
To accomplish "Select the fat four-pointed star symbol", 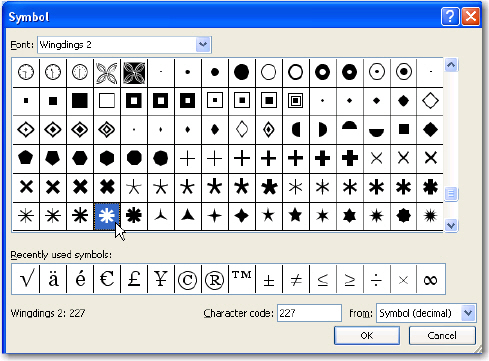I will (242, 216).
